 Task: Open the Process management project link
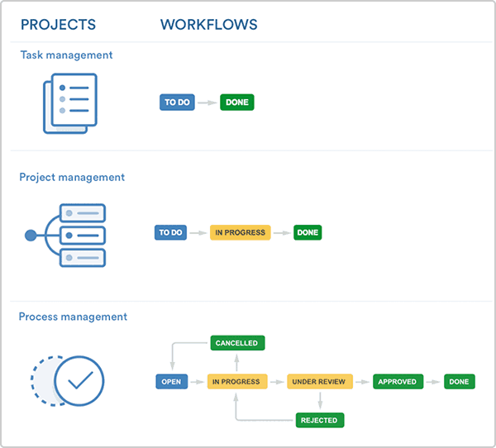(73, 317)
